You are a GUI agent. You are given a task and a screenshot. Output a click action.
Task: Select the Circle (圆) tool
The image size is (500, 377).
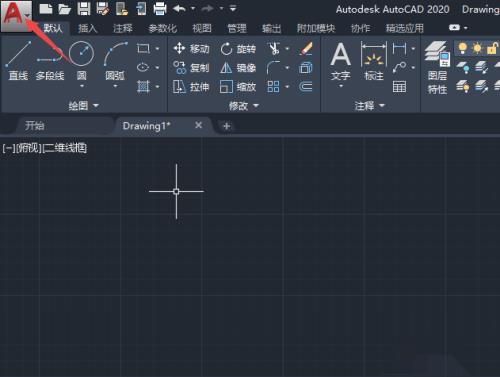click(x=81, y=63)
